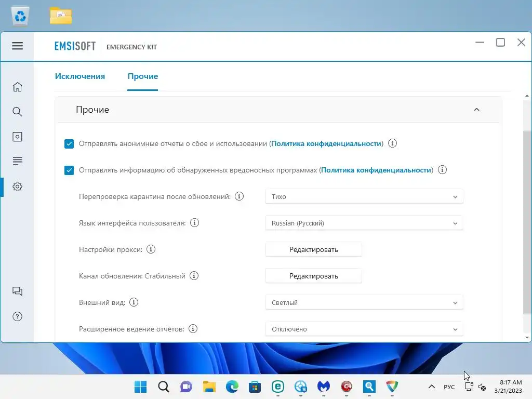This screenshot has height=399, width=532.
Task: Open muted volume tray icon
Action: [x=482, y=387]
